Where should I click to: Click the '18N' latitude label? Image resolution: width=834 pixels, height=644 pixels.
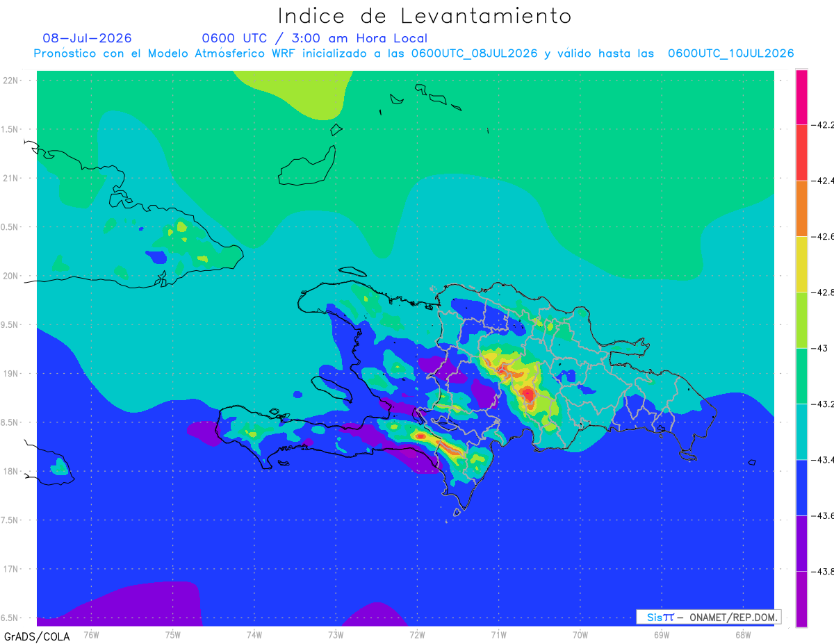point(12,471)
